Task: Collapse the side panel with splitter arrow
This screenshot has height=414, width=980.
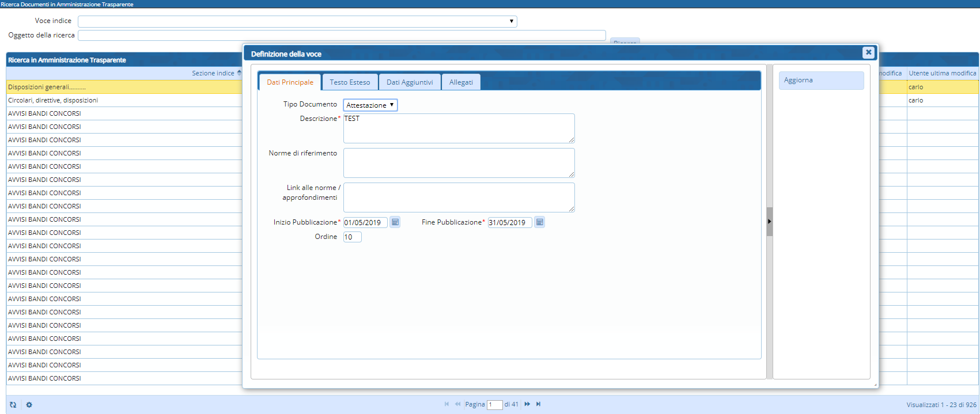Action: (x=769, y=222)
